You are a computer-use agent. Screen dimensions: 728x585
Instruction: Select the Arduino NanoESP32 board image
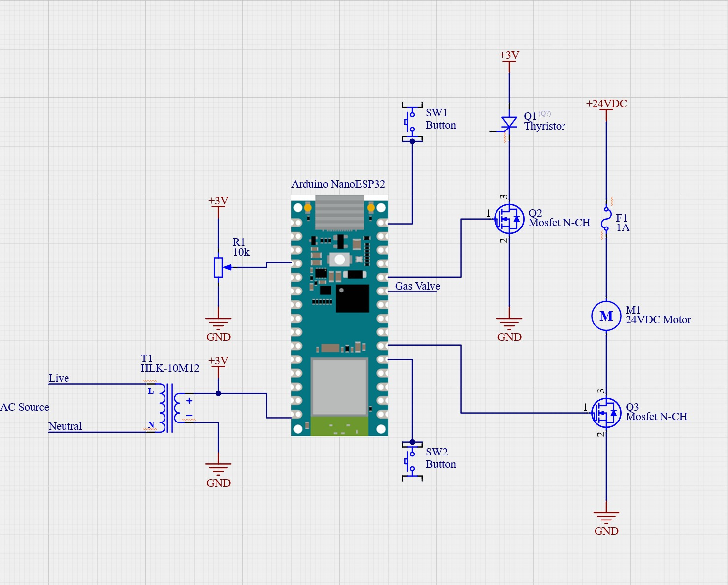click(339, 315)
